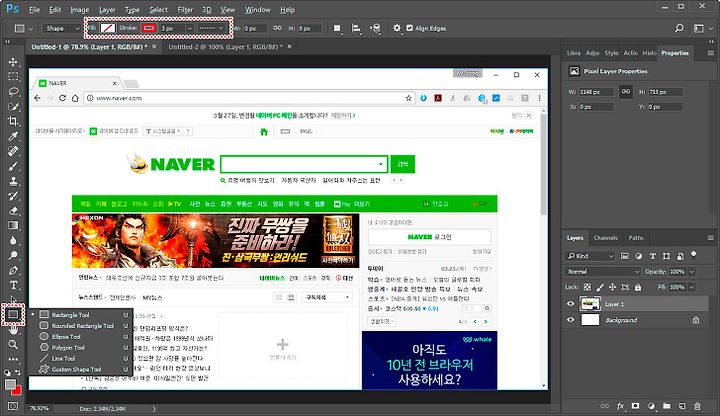Open the path arrangement icon
The image size is (720, 416).
[x=375, y=28]
